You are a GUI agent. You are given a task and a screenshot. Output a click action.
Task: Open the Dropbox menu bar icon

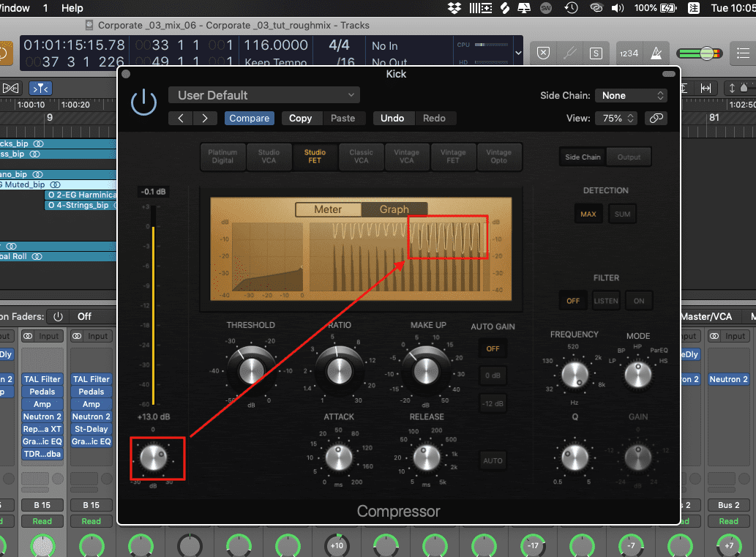coord(454,8)
